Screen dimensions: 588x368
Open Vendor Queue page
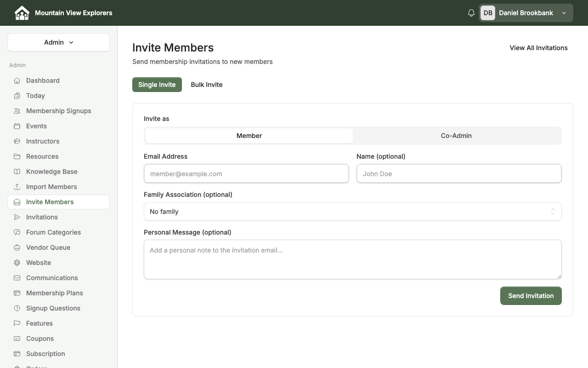click(58, 247)
